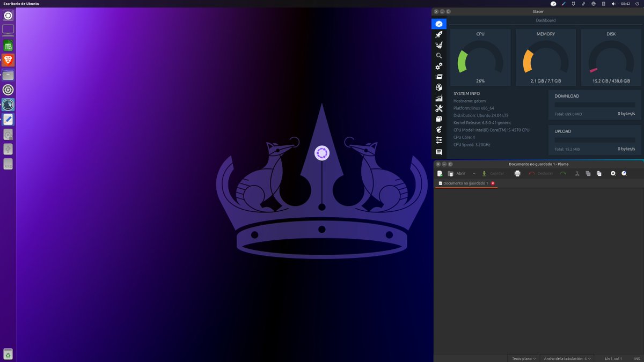Open the Trash icon in the dock
The height and width of the screenshot is (362, 644).
(x=8, y=354)
